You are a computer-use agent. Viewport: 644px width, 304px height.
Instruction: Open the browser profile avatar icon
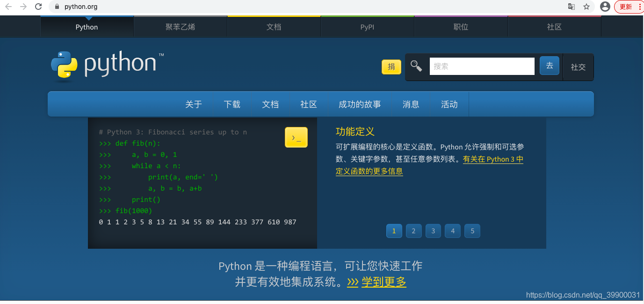(605, 7)
